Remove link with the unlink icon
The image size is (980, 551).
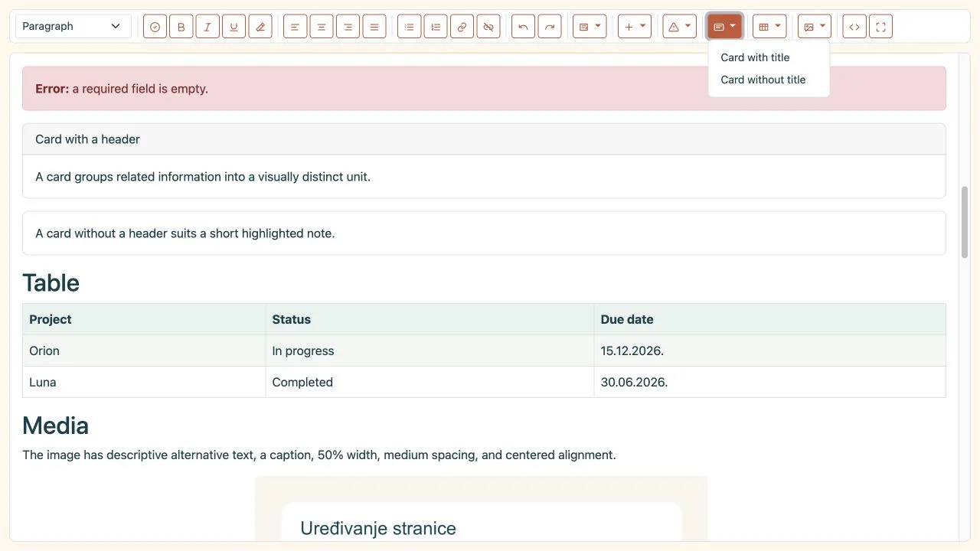pos(488,27)
